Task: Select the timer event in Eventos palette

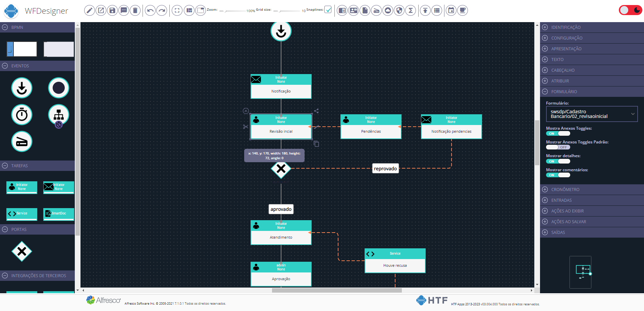Action: click(x=22, y=115)
